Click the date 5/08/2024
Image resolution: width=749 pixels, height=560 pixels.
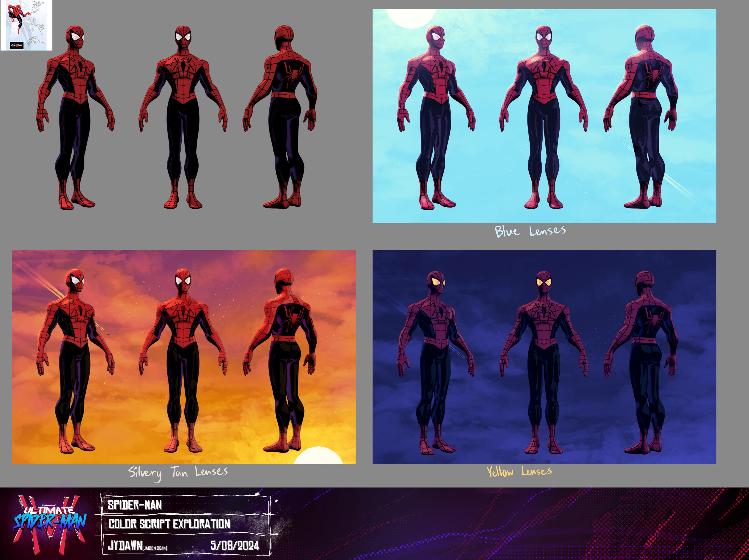(234, 545)
